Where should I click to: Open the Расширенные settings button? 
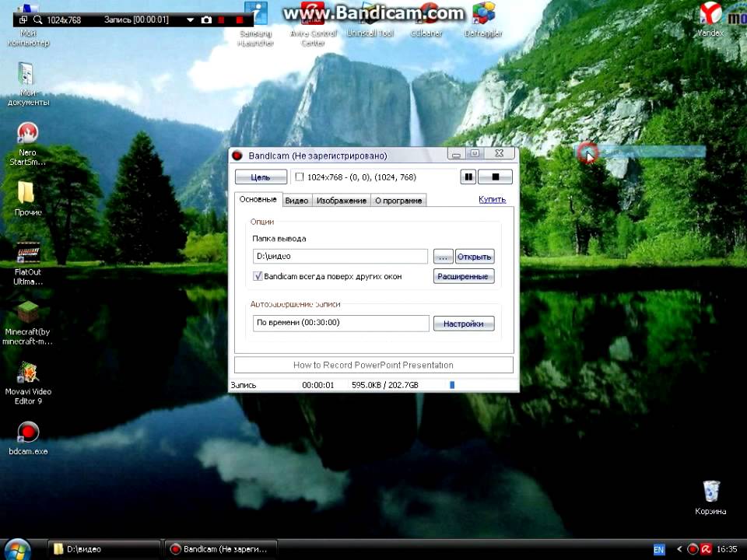[464, 276]
